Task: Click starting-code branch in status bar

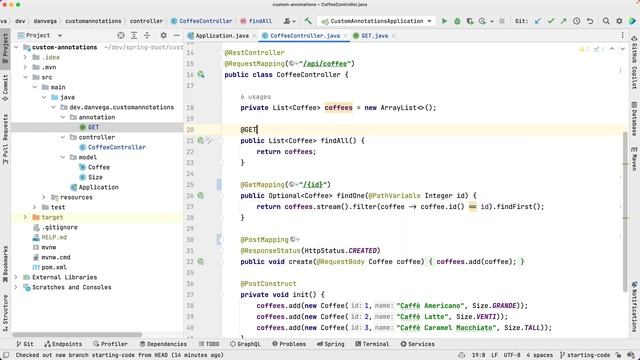Action: (x=585, y=355)
